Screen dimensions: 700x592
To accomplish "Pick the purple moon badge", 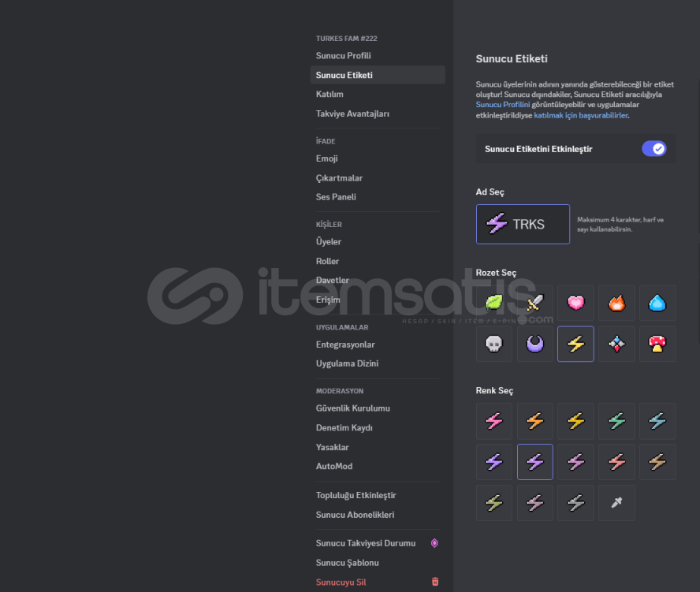I will [534, 344].
